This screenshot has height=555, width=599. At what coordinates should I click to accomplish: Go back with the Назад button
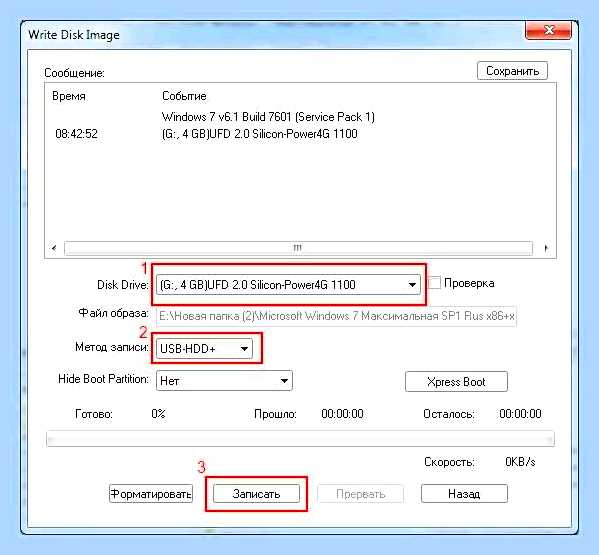[464, 494]
